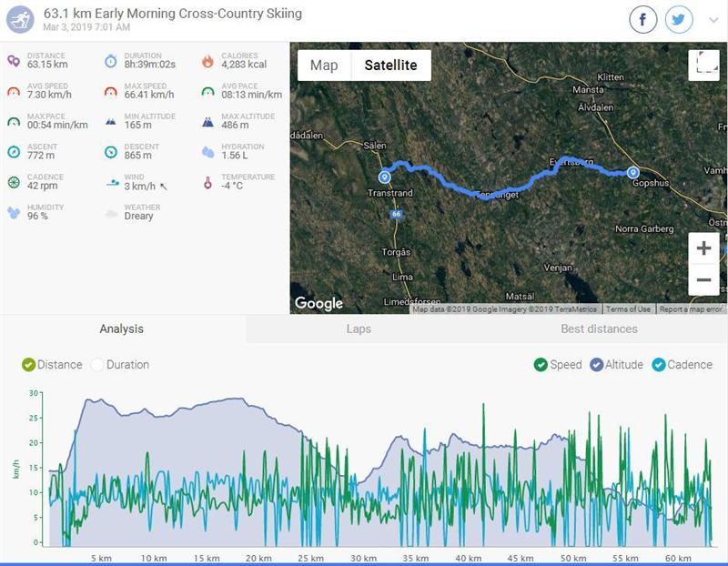The height and width of the screenshot is (566, 728).
Task: Click the Avg Pace gauge icon
Action: point(207,92)
